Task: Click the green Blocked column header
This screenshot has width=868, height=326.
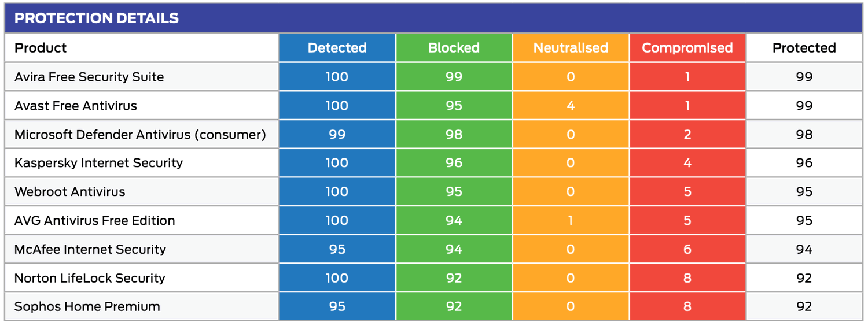Action: (x=454, y=48)
